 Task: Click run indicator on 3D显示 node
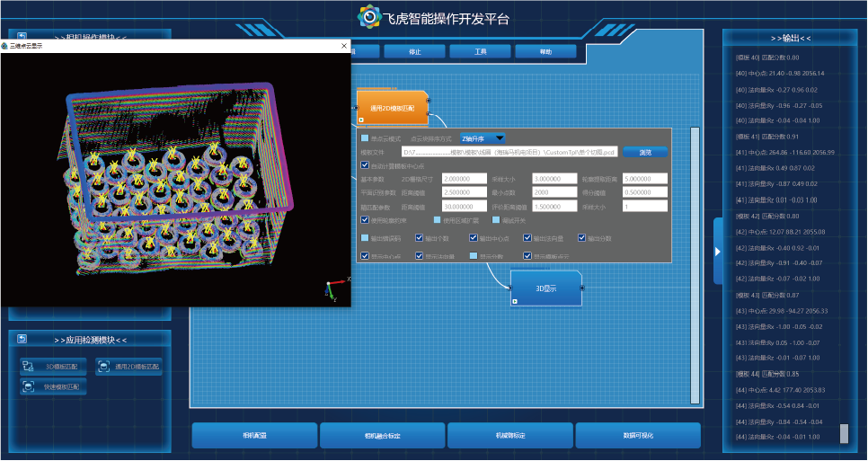pyautogui.click(x=515, y=301)
